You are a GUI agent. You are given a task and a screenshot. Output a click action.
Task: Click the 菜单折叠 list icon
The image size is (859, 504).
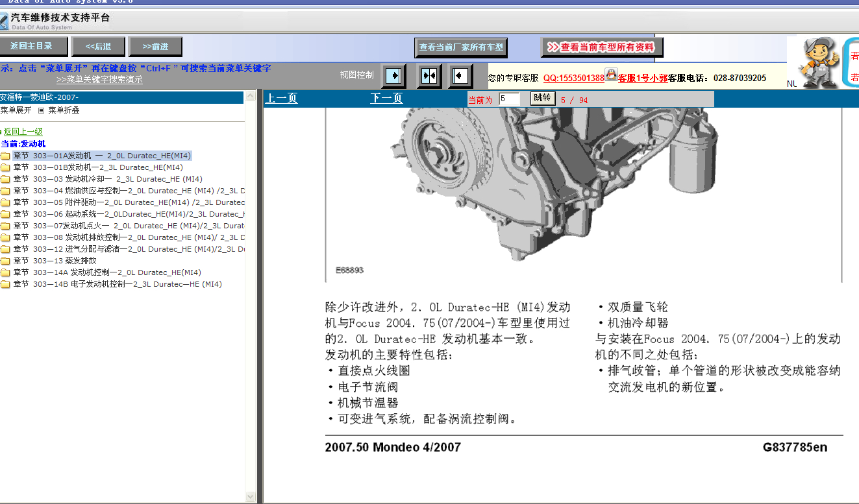pos(41,110)
